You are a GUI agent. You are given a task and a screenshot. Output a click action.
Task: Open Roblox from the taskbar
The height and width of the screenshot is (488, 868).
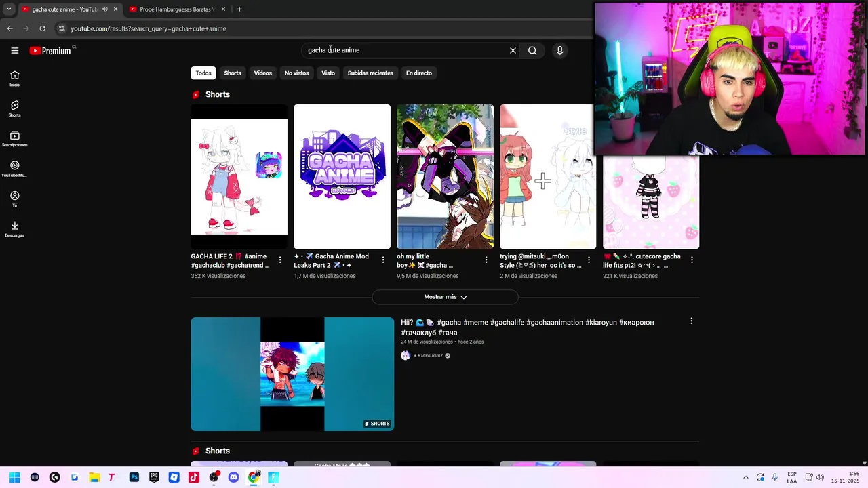click(x=174, y=477)
